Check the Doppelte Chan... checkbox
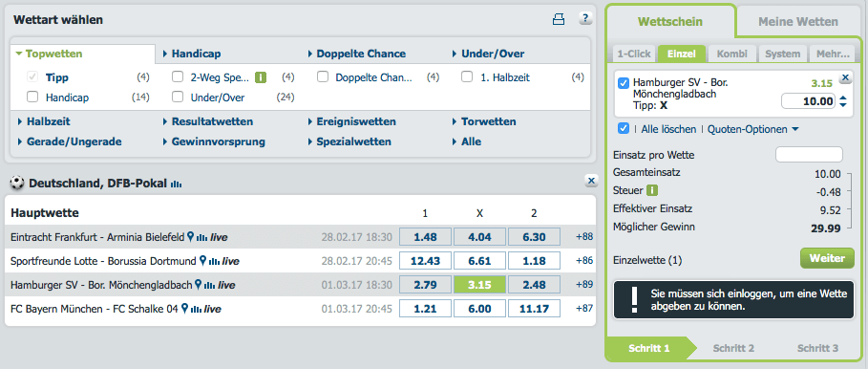Screen dimensions: 868x369 click(323, 77)
